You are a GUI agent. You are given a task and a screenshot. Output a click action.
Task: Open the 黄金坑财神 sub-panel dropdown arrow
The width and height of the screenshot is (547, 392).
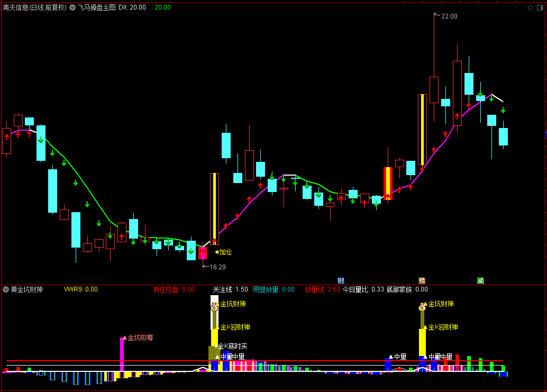6,289
